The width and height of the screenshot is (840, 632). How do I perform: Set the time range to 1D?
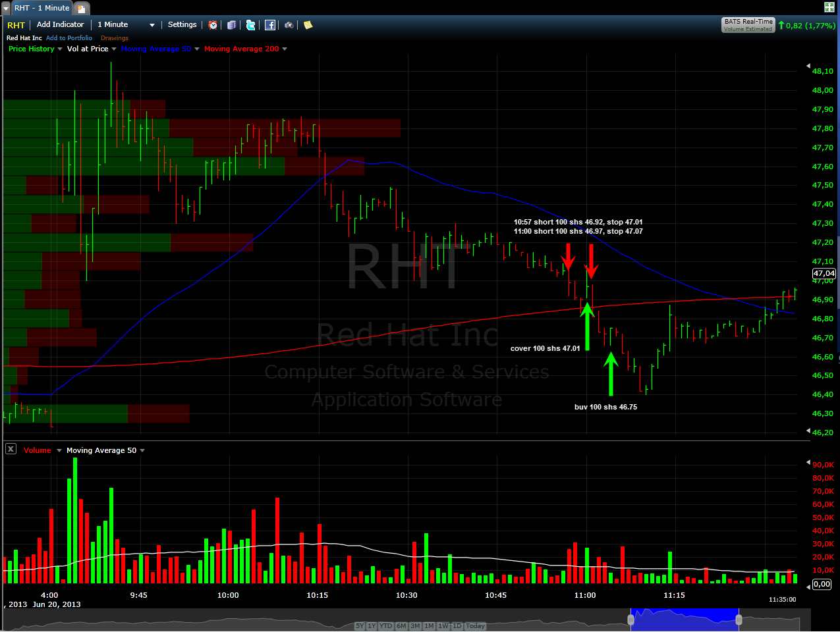click(x=457, y=626)
